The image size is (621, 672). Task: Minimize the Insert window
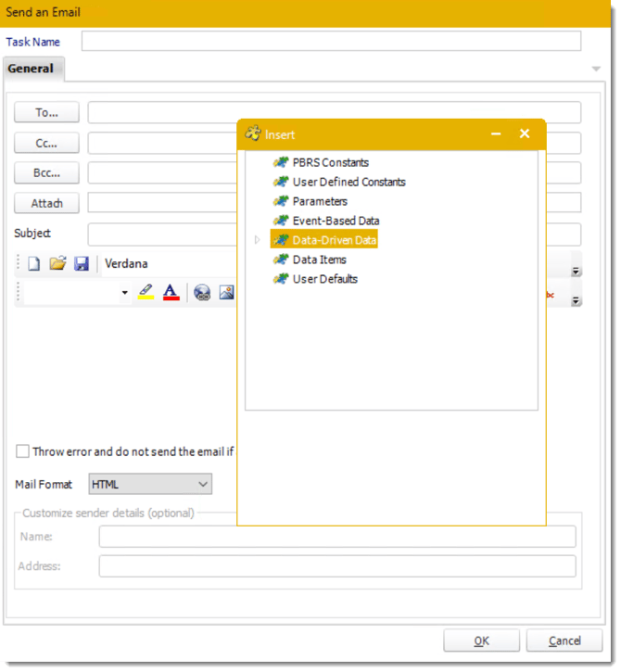pos(496,133)
